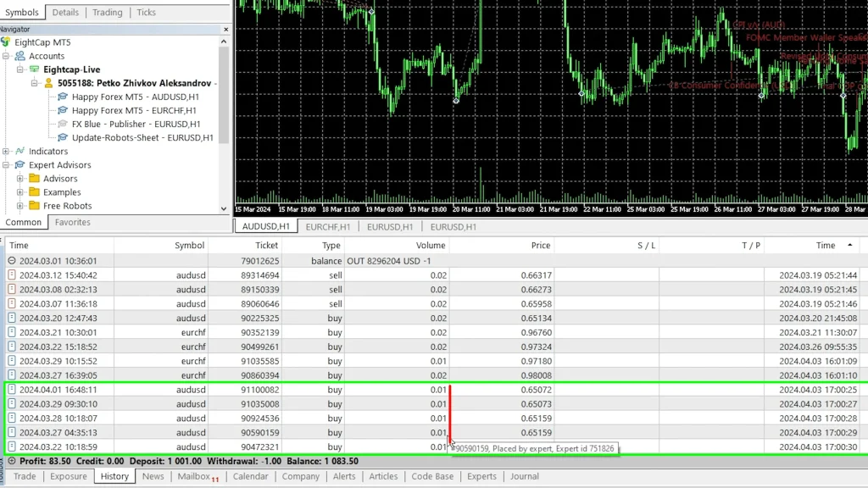Expand the Indicators tree node
This screenshot has height=488, width=868.
(x=6, y=152)
